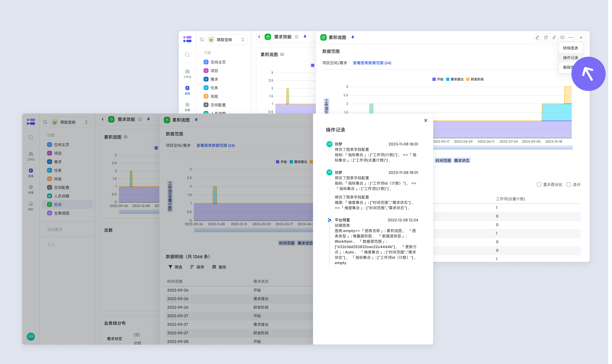Open 收藏 in the front window sidebar
The width and height of the screenshot is (612, 364).
point(31,189)
